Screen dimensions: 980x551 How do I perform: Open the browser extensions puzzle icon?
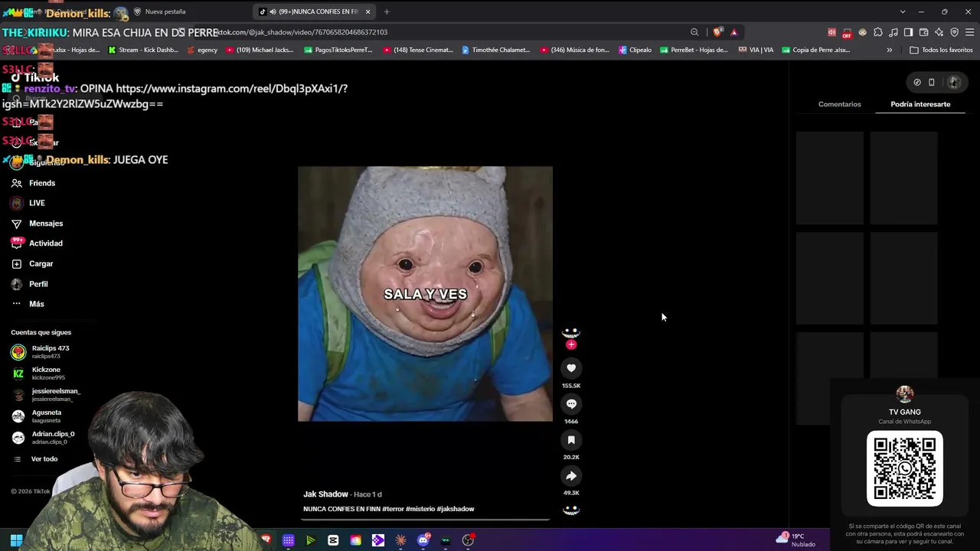pos(878,32)
